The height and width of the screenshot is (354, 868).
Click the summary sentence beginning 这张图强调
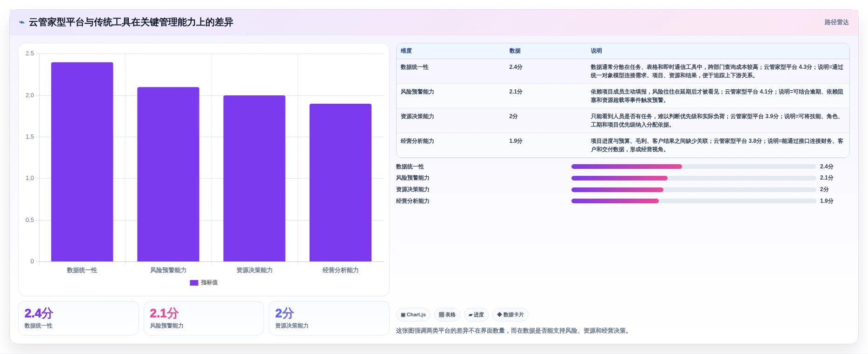pos(514,331)
